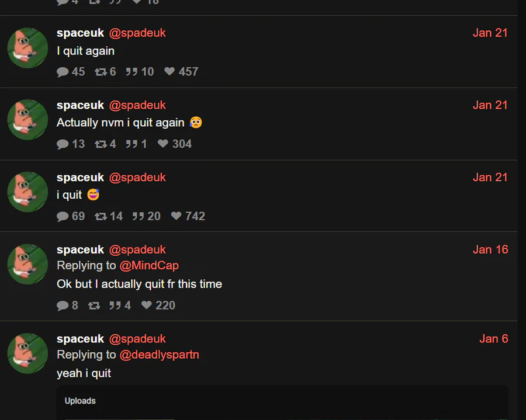This screenshot has height=420, width=526.
Task: Open the @deadlyspartn profile link
Action: (159, 355)
